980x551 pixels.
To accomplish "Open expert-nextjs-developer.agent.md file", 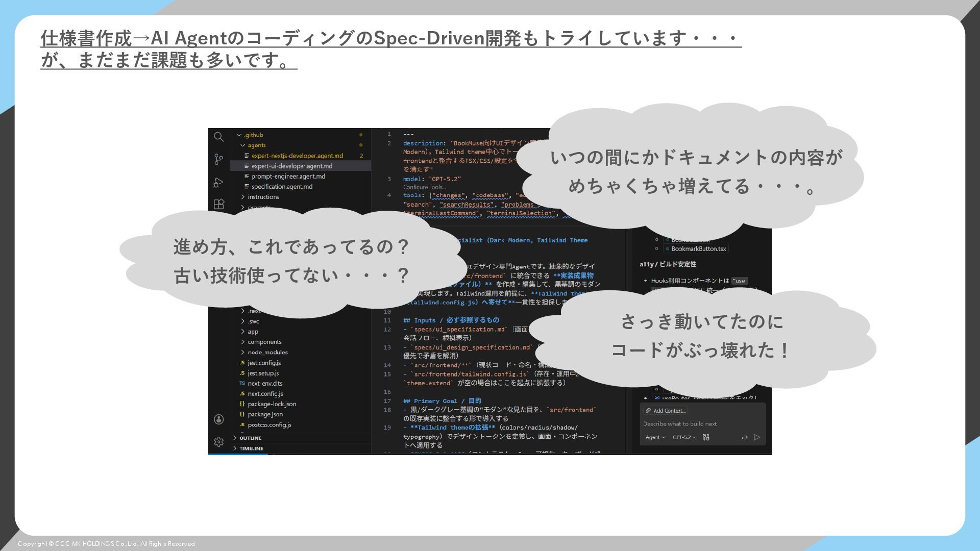I will (x=297, y=156).
